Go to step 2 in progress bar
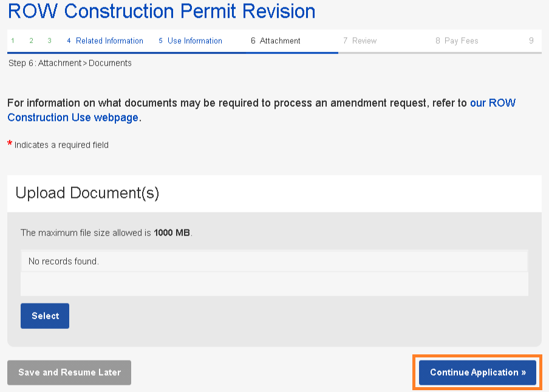Image resolution: width=549 pixels, height=392 pixels. (x=31, y=41)
